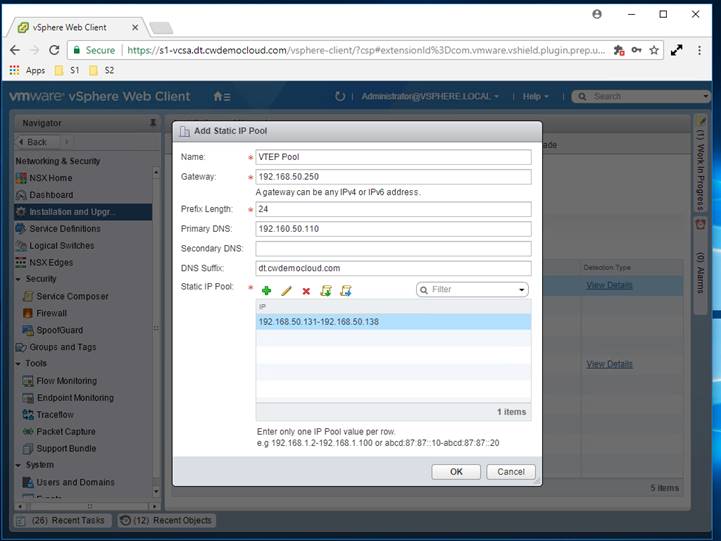Viewport: 721px width, 541px height.
Task: Open the Filter dropdown arrow
Action: coord(521,290)
